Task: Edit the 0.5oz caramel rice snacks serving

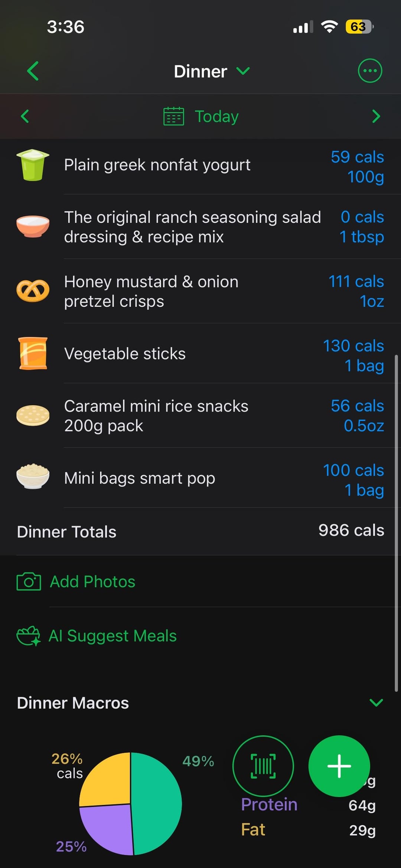Action: tap(363, 426)
